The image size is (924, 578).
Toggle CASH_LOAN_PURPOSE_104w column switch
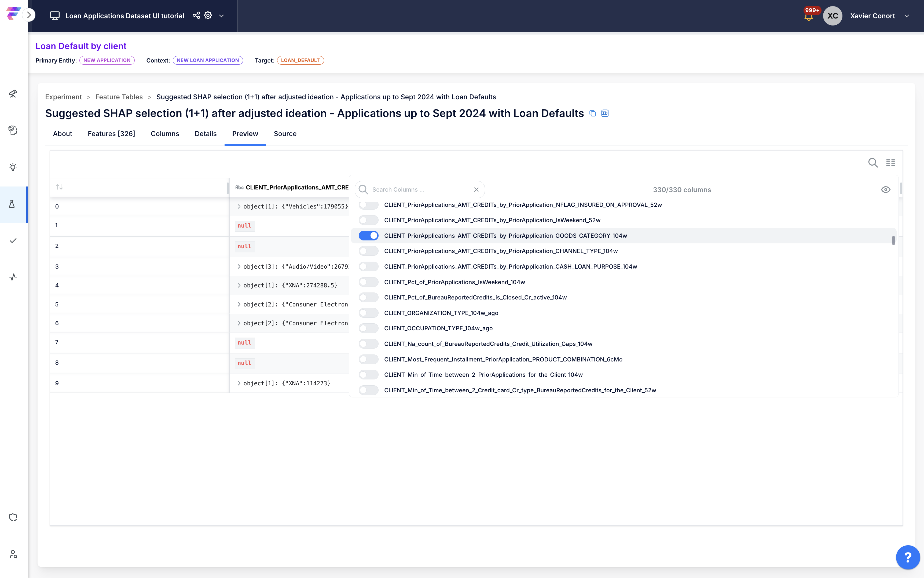point(368,266)
